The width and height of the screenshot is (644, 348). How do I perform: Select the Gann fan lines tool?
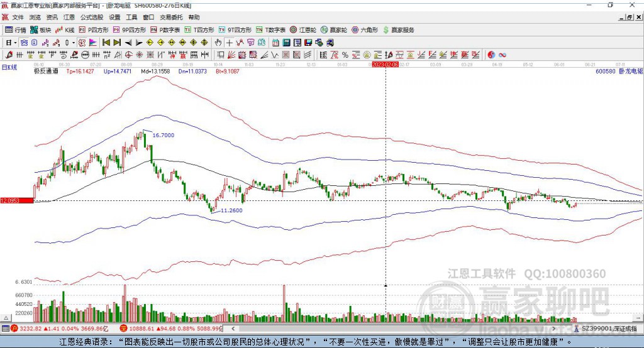(231, 55)
